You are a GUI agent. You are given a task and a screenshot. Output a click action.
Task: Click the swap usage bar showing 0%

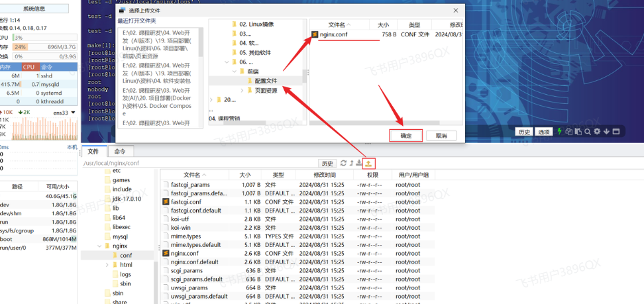pos(44,56)
